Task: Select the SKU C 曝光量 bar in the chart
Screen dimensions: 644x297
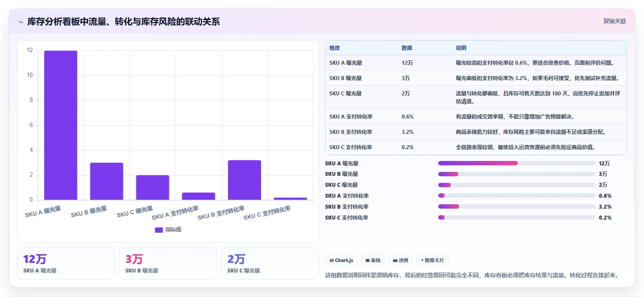Action: [x=152, y=188]
